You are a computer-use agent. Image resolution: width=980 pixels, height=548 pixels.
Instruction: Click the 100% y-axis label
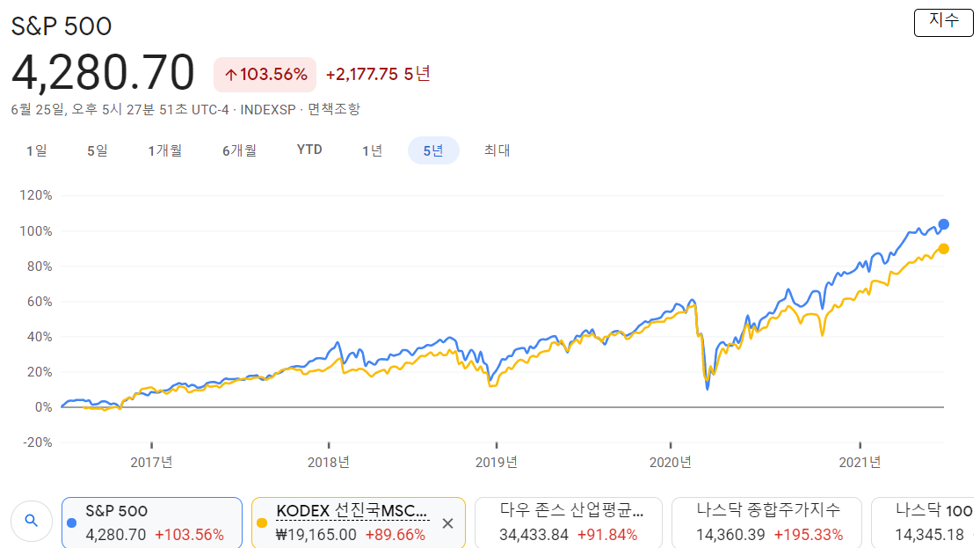[x=36, y=230]
